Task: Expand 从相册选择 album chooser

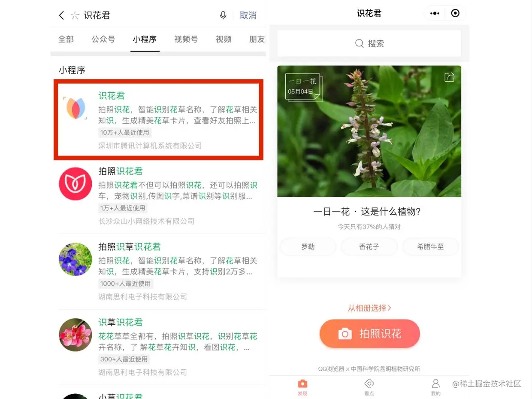Action: [369, 308]
